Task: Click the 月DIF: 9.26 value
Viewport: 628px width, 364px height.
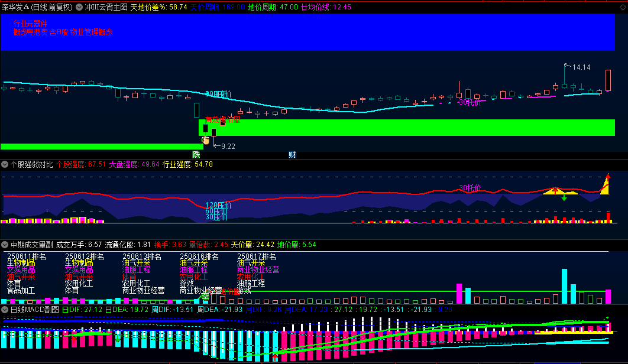Action: click(x=263, y=310)
